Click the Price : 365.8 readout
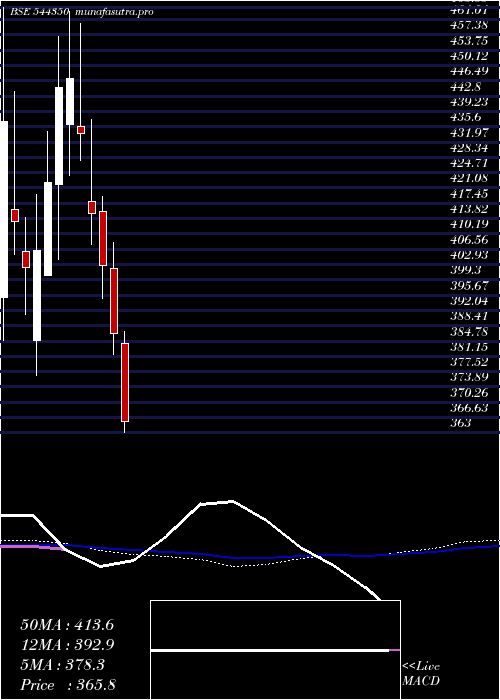This screenshot has height=700, width=500. 68,685
